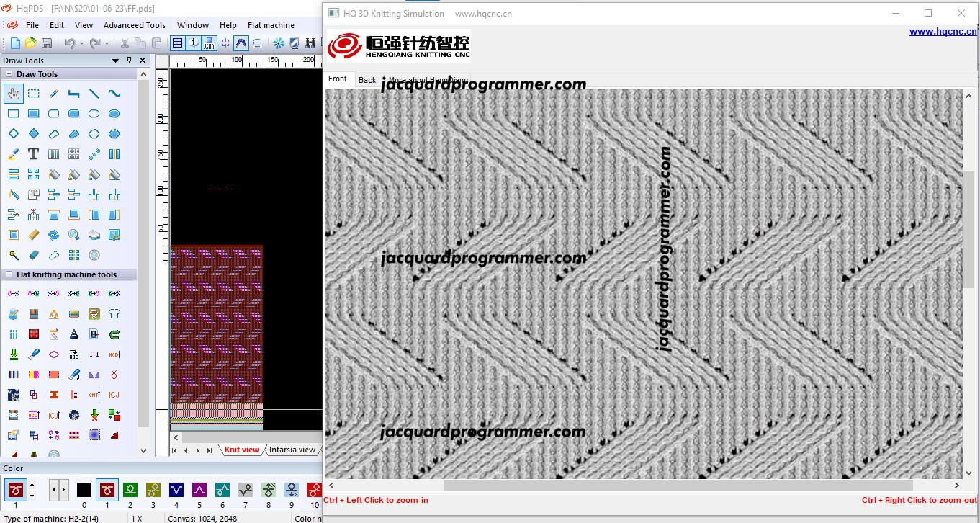Click the Cut scissors icon in toolbar
This screenshot has width=980, height=523.
tap(125, 43)
